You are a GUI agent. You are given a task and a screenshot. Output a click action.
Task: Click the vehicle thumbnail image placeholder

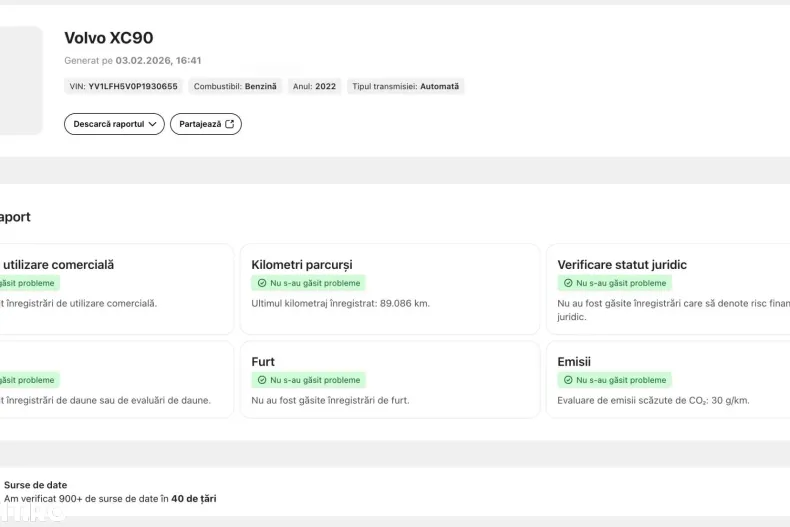[20, 80]
